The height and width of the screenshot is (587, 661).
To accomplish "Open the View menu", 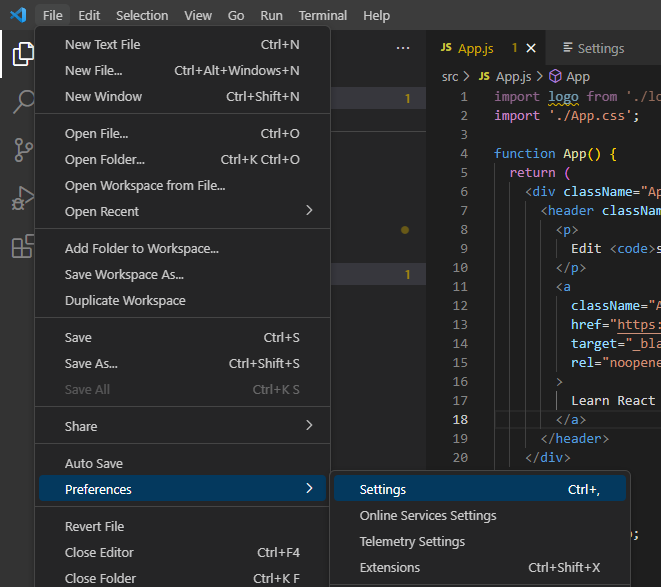I will [x=198, y=16].
